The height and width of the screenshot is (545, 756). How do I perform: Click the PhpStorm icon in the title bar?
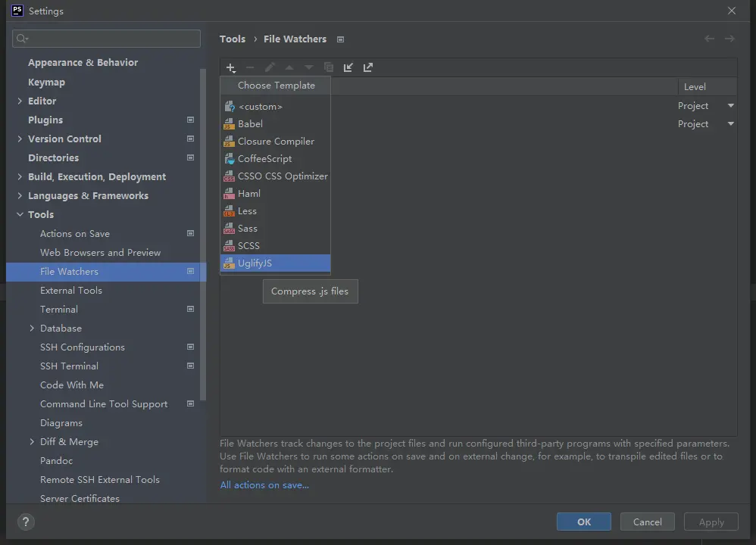17,11
